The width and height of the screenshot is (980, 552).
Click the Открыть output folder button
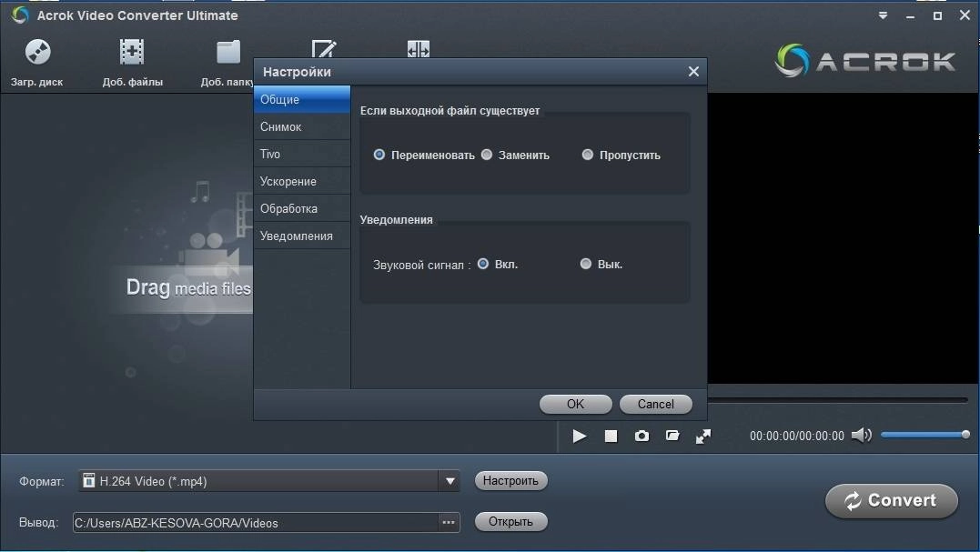click(510, 521)
